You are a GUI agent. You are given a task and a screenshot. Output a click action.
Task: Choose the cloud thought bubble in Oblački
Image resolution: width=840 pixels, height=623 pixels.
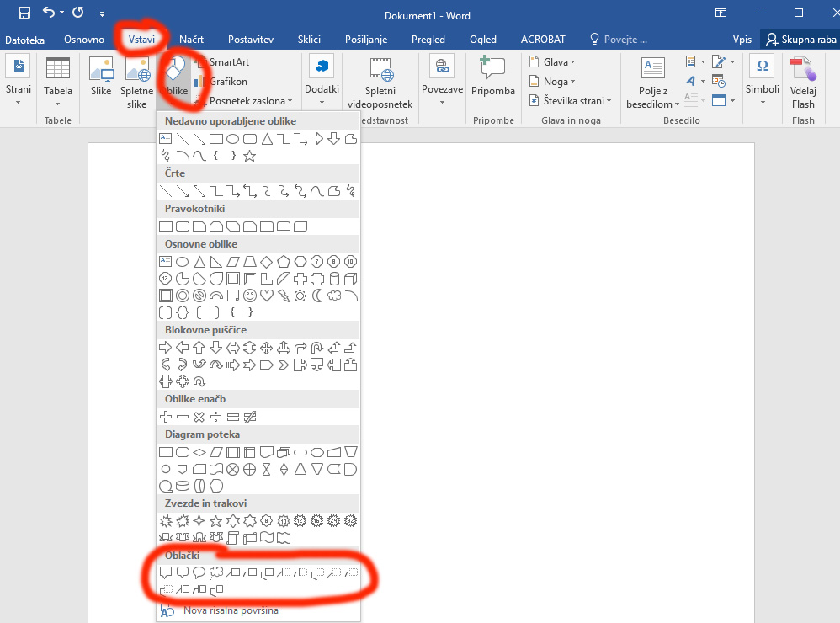tap(216, 572)
